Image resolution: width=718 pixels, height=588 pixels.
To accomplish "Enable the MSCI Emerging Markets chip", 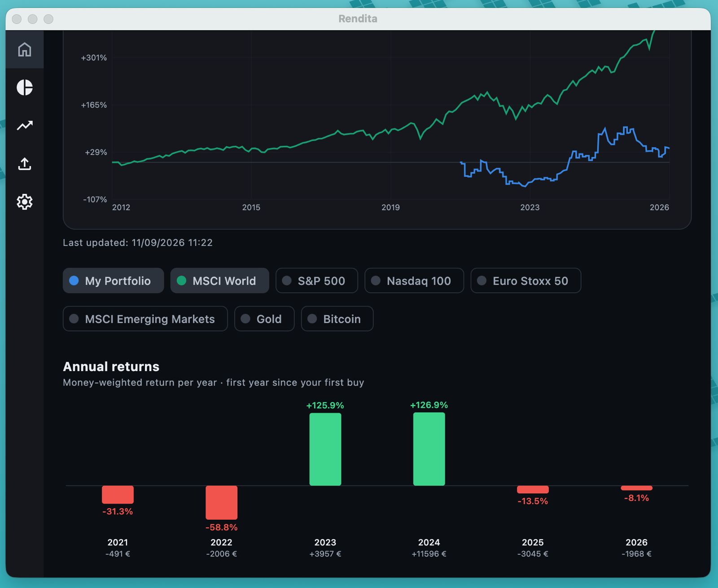I will coord(145,319).
